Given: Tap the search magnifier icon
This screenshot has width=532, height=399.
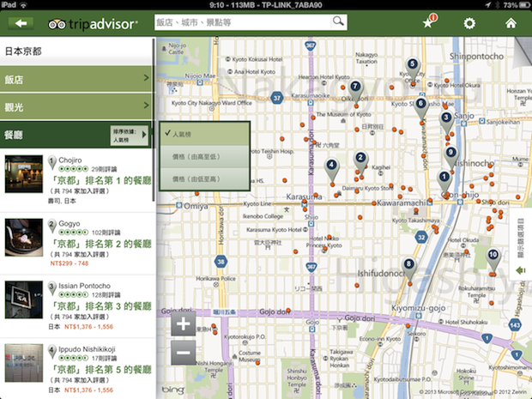Looking at the screenshot, I should [339, 21].
